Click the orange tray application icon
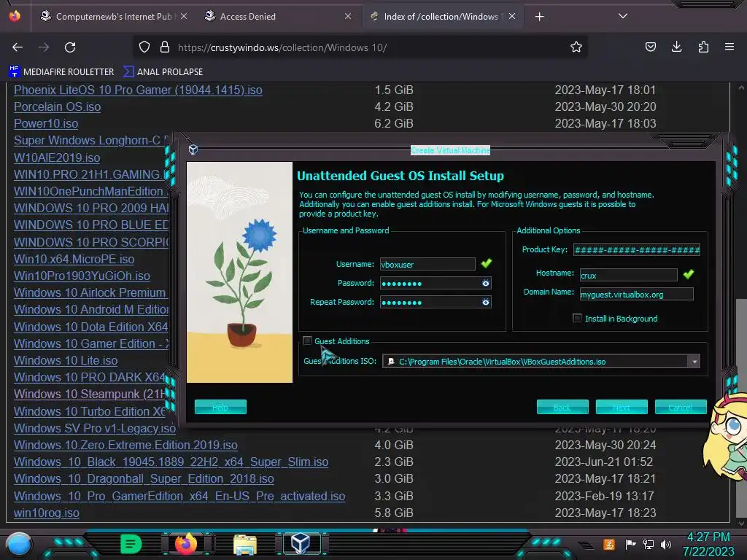Screen dimensions: 747x560 (x=609, y=544)
